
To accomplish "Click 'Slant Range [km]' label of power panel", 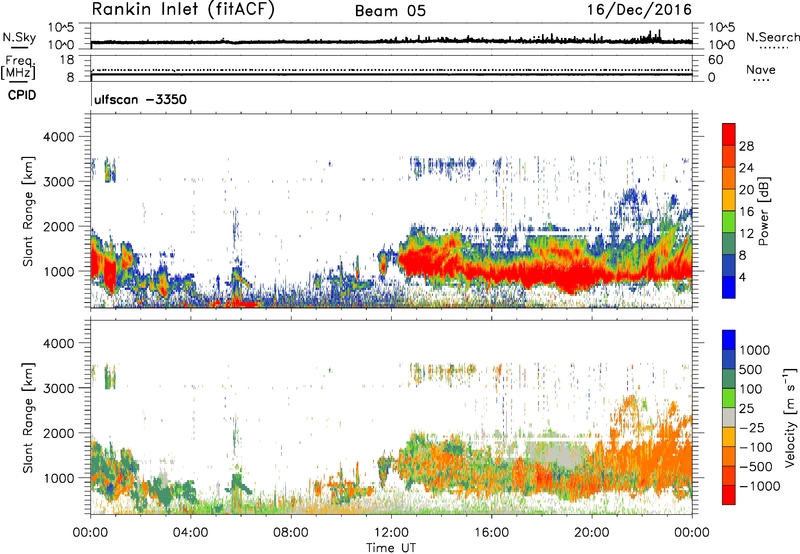I will (28, 211).
